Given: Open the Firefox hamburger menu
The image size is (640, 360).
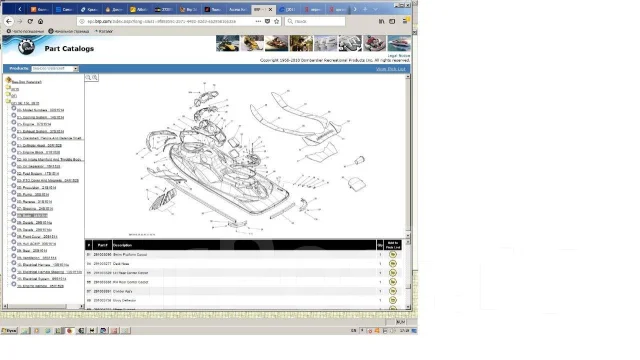Looking at the screenshot, I should click(405, 21).
